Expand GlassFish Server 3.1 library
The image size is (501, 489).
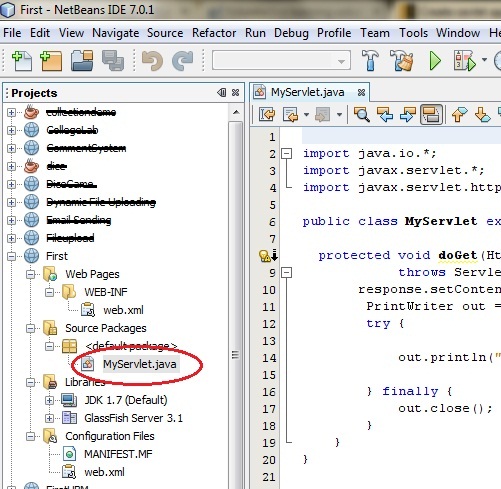pyautogui.click(x=50, y=418)
